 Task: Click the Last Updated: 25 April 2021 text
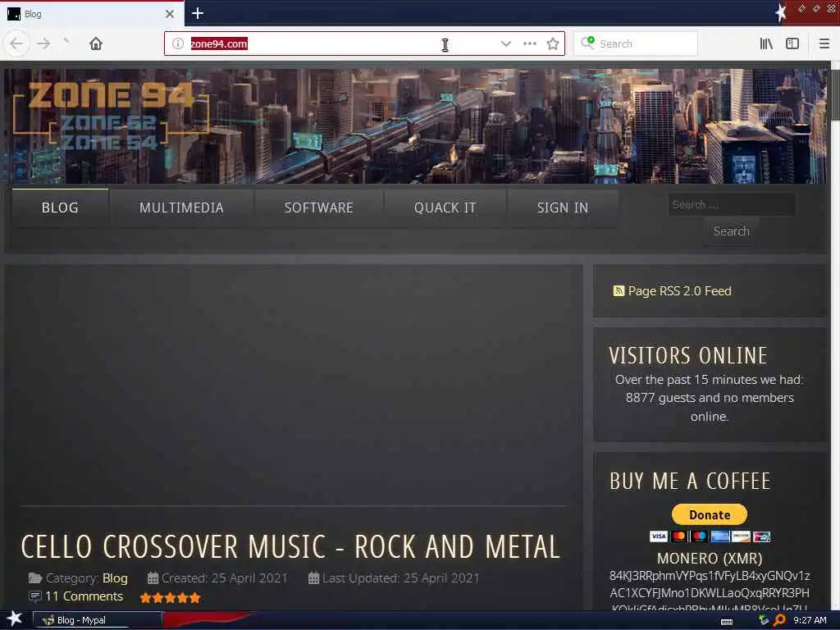coord(400,578)
